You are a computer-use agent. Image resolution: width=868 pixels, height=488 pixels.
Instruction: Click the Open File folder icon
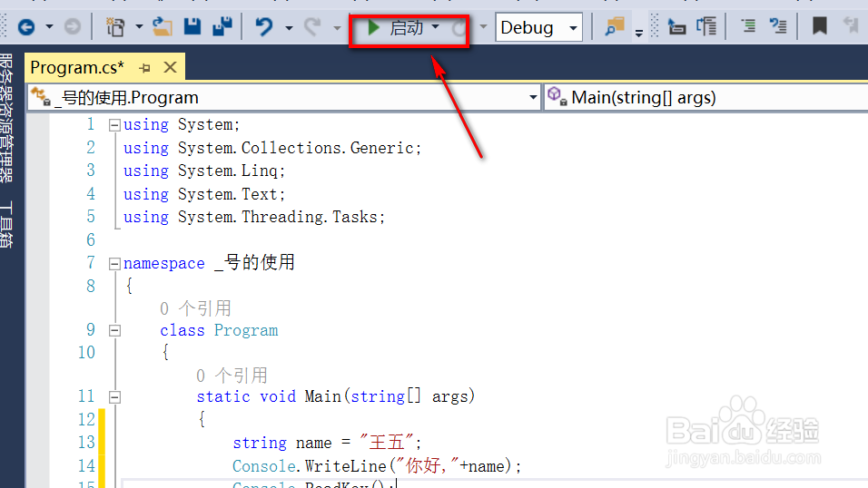(163, 26)
